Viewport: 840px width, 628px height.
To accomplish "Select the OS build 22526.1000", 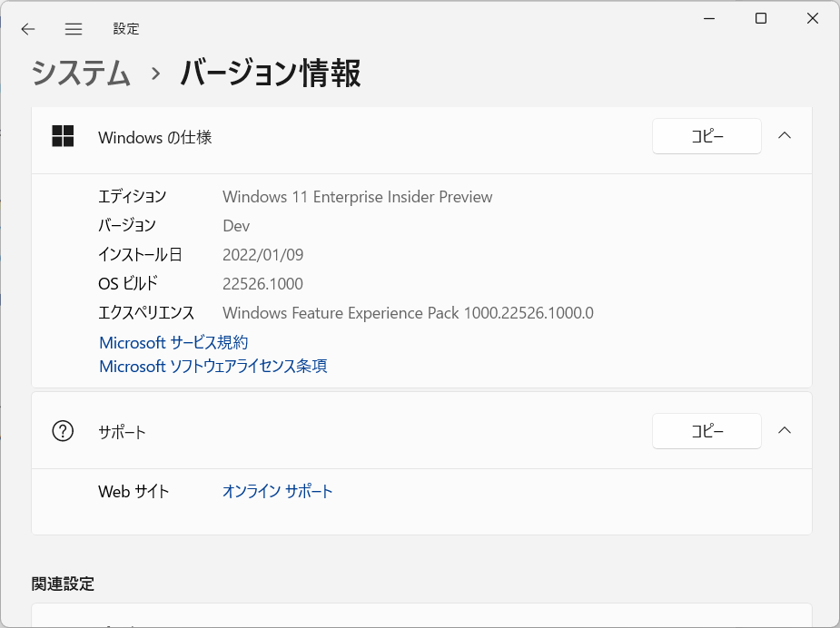I will (262, 284).
